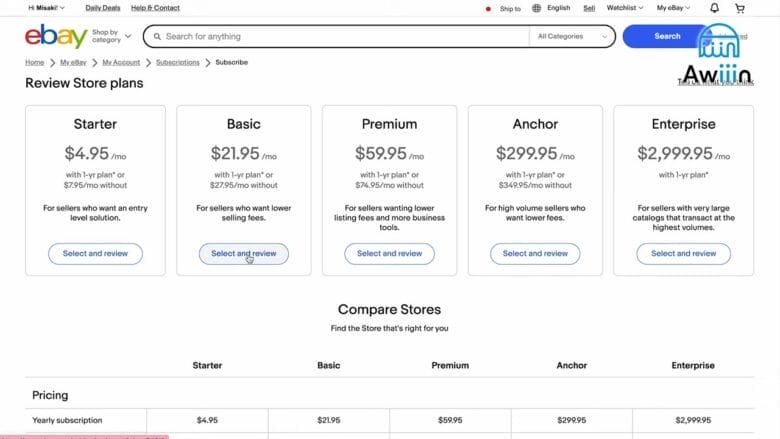This screenshot has width=780, height=439.
Task: Click the eBay logo
Action: coord(55,37)
